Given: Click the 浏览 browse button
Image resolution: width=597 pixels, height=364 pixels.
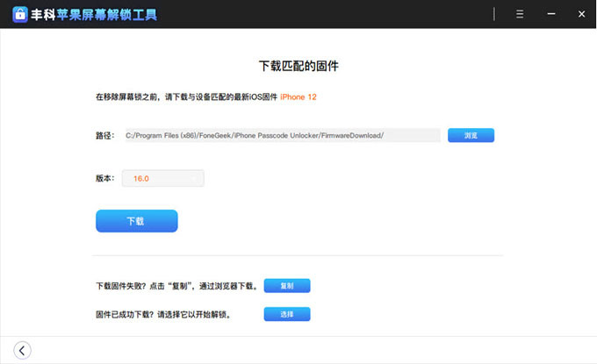Looking at the screenshot, I should click(471, 135).
